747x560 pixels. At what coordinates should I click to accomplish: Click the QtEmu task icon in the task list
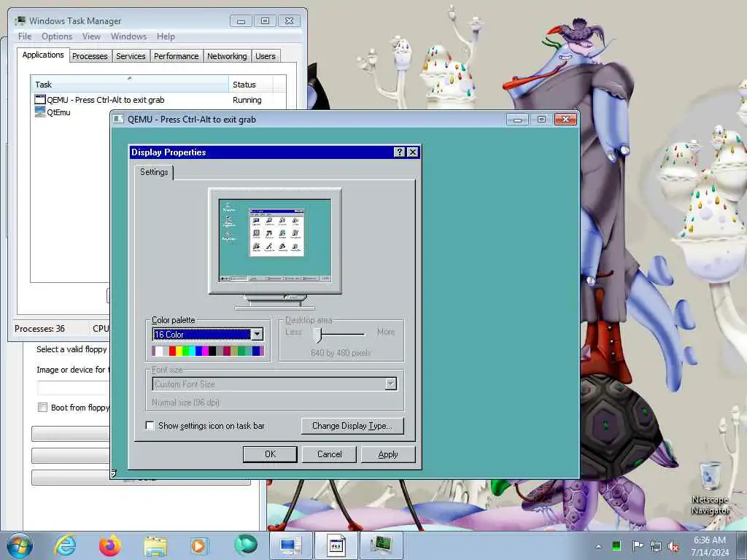[x=40, y=112]
